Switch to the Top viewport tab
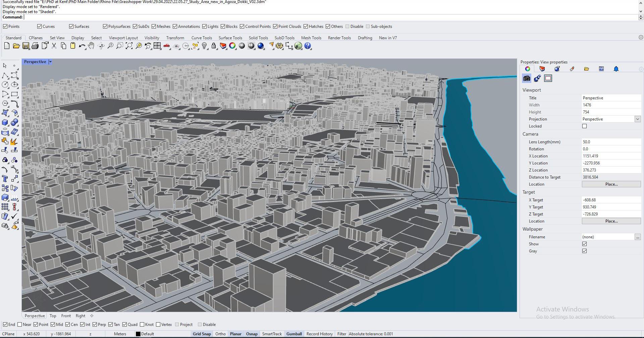The image size is (644, 338). click(53, 316)
